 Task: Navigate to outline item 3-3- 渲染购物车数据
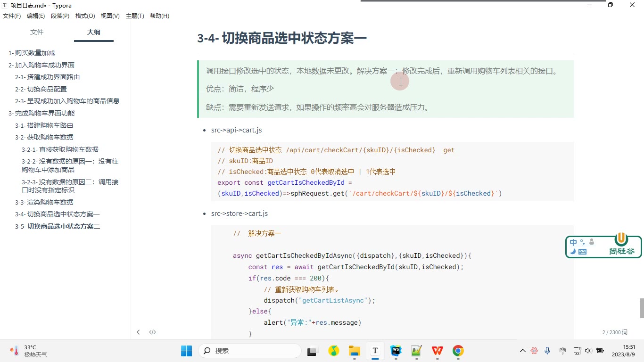click(x=44, y=202)
